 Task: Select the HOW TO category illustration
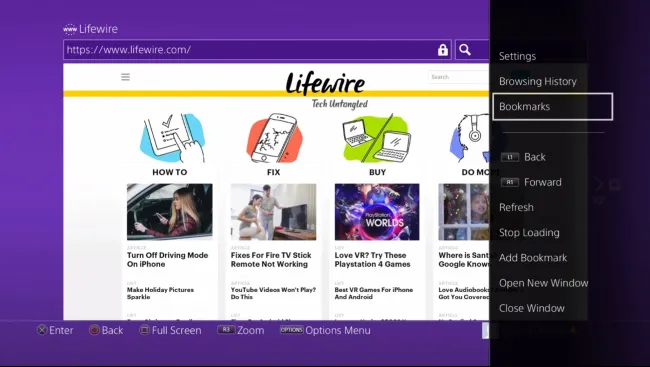[172, 138]
